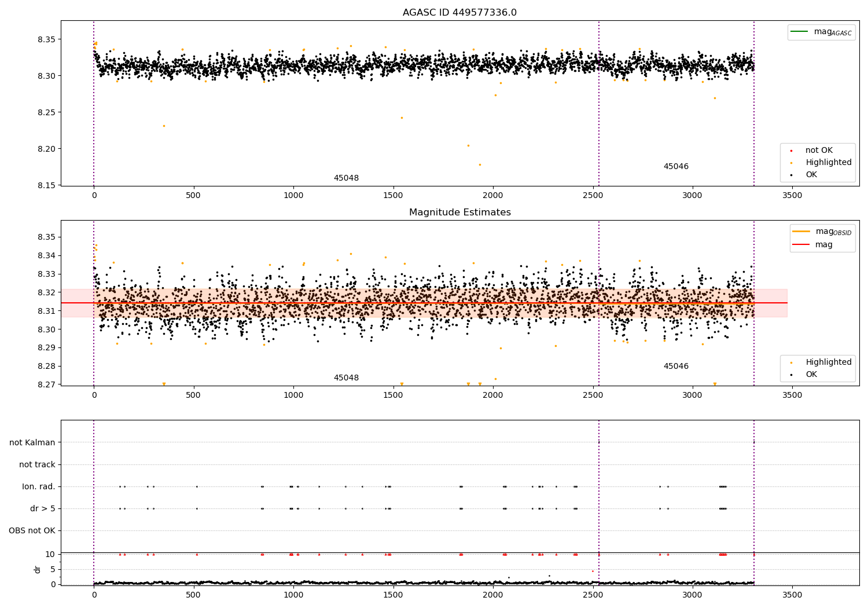
Task: Click the 3500 tick on top plot x-axis
Action: pos(792,196)
